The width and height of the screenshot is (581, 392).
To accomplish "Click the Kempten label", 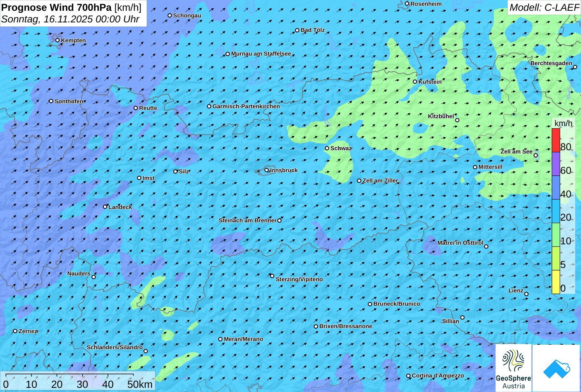I will coord(73,40).
